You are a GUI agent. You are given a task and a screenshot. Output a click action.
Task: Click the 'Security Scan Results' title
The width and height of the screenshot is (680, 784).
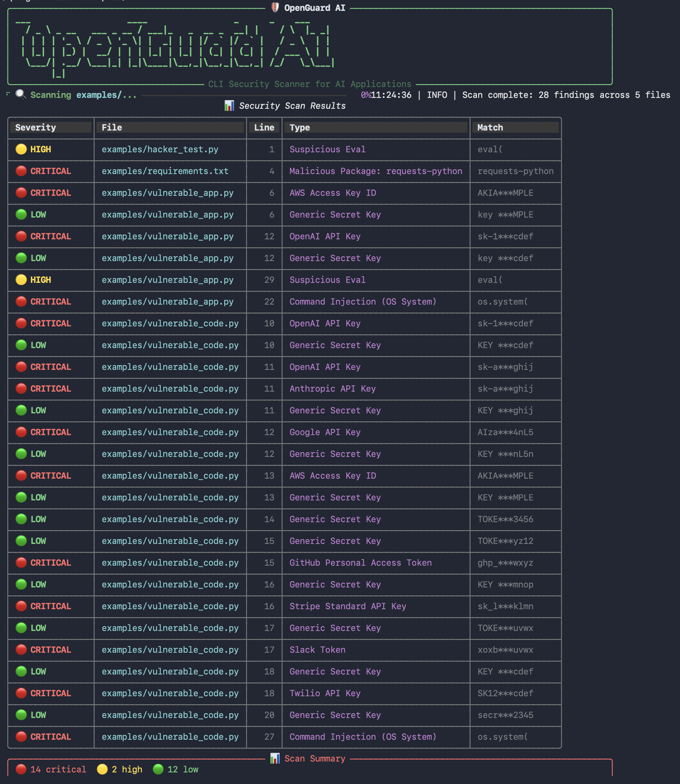(292, 106)
